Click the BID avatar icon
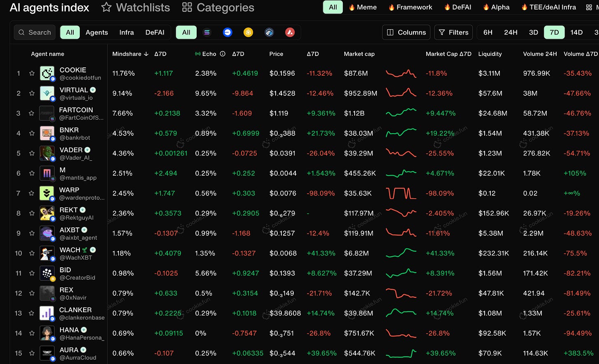 coord(47,273)
